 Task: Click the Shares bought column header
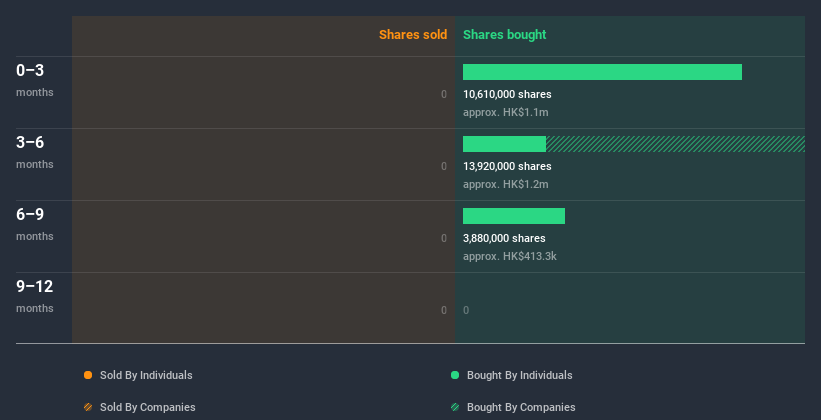pyautogui.click(x=505, y=35)
